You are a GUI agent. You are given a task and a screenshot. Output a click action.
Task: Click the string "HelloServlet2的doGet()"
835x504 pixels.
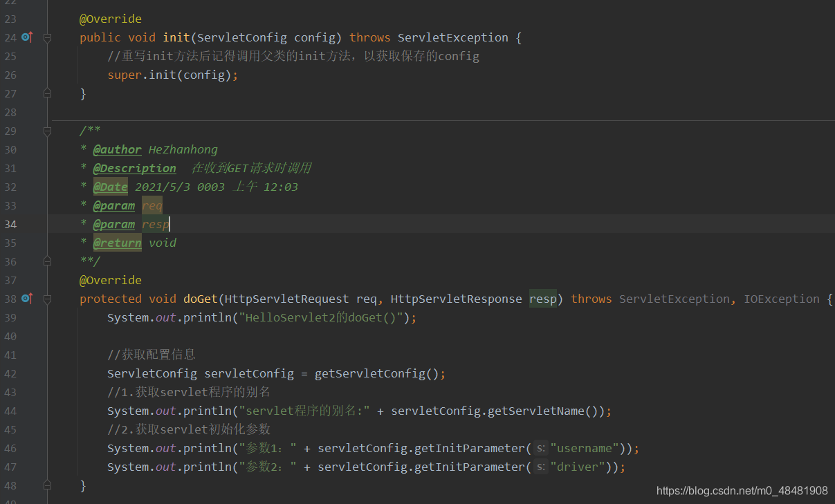pyautogui.click(x=324, y=317)
